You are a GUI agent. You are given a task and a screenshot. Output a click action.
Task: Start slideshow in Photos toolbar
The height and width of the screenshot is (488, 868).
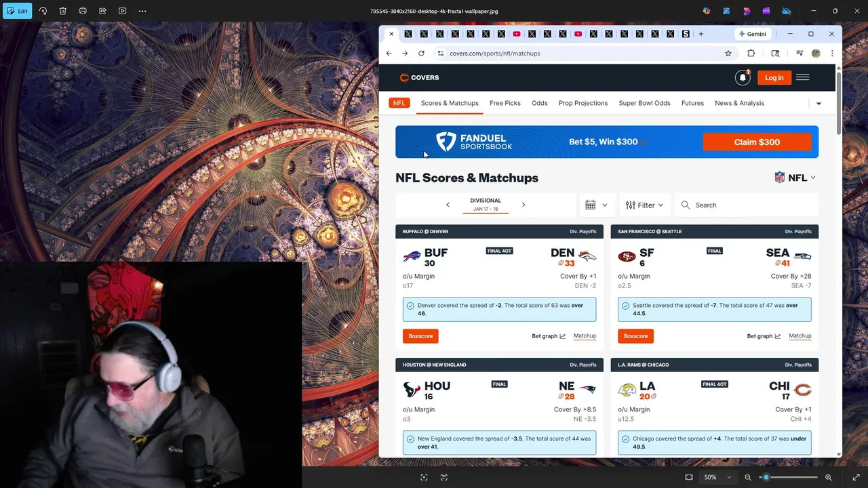pos(122,11)
